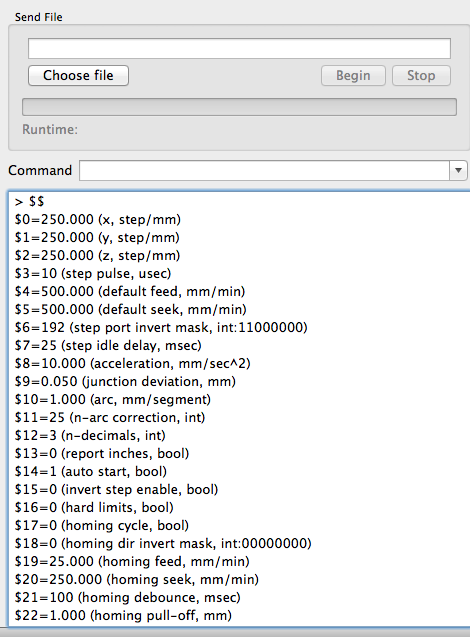Select the $15=0 invert step enable line

(x=116, y=489)
